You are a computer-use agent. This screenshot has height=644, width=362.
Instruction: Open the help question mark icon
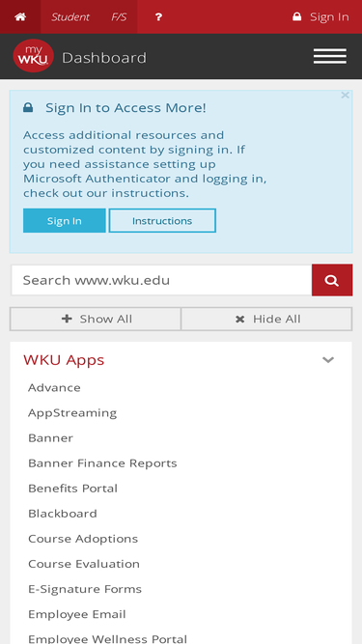pos(158,16)
